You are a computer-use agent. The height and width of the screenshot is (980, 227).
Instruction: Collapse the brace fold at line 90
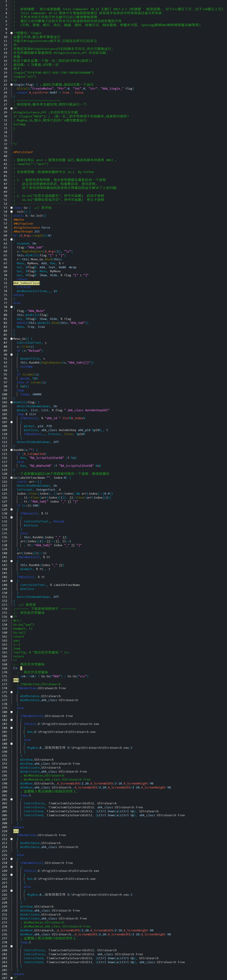tap(11, 355)
